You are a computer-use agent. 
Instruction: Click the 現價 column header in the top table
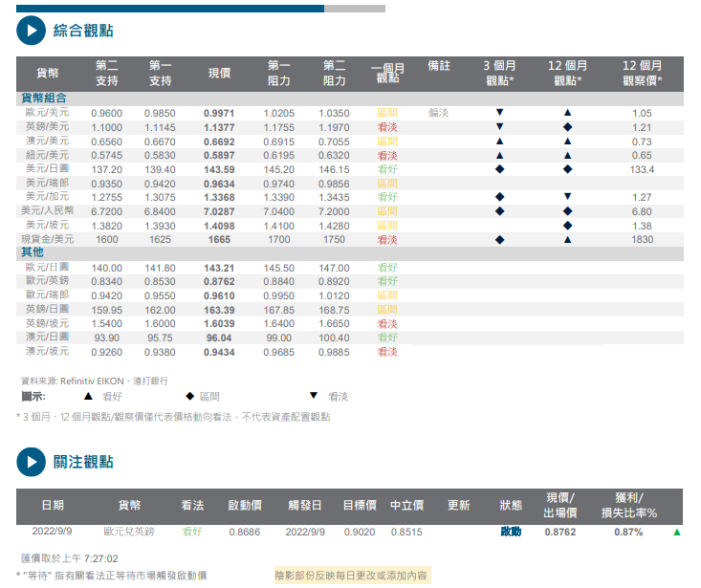[x=219, y=74]
